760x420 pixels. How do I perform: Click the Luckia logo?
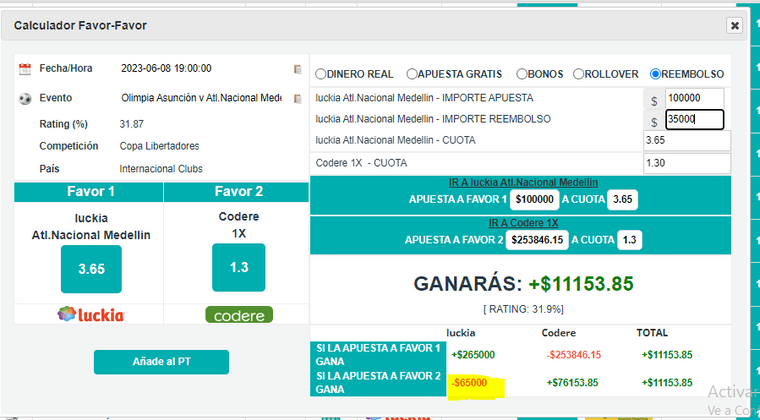pos(91,314)
